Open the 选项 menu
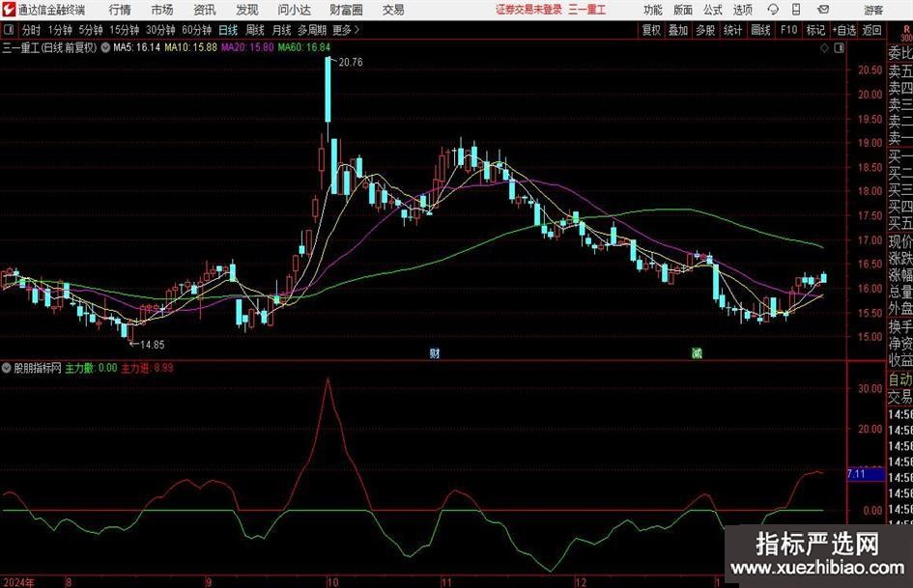The height and width of the screenshot is (588, 913). tap(742, 10)
